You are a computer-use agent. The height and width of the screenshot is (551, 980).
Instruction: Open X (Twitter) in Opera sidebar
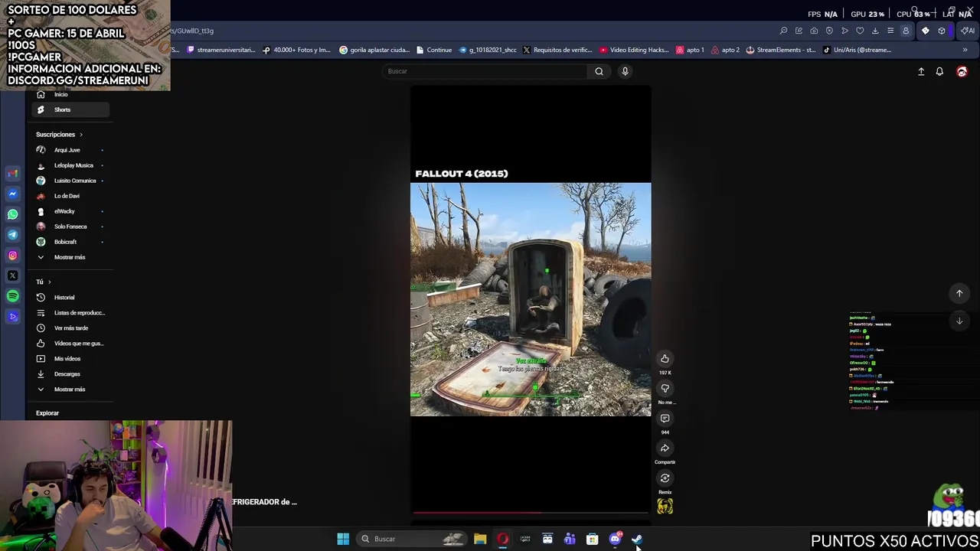[12, 275]
